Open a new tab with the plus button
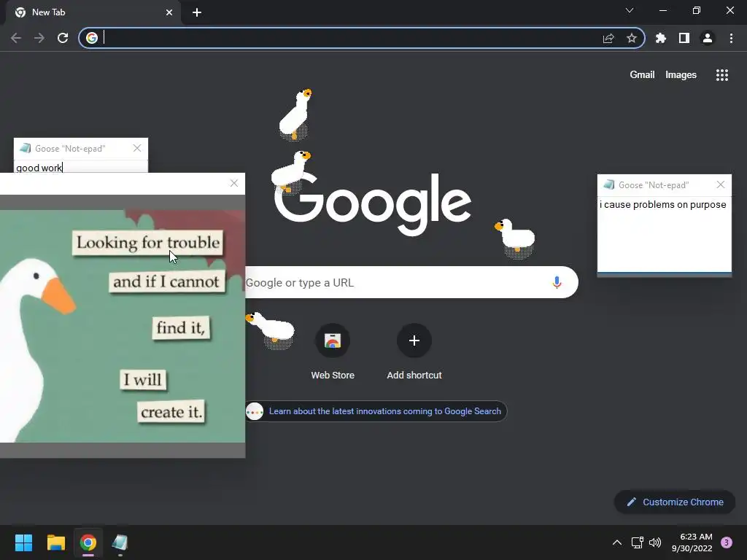747x560 pixels. pos(197,12)
